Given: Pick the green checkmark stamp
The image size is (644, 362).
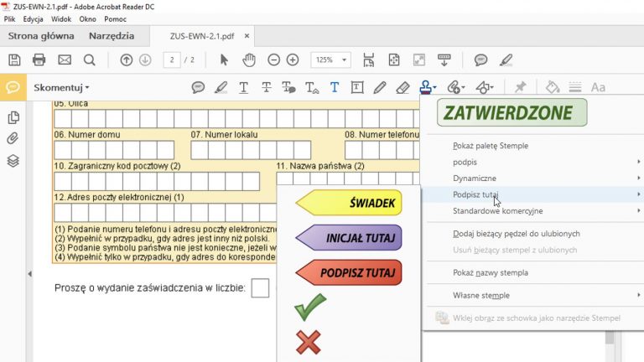Looking at the screenshot, I should (309, 308).
